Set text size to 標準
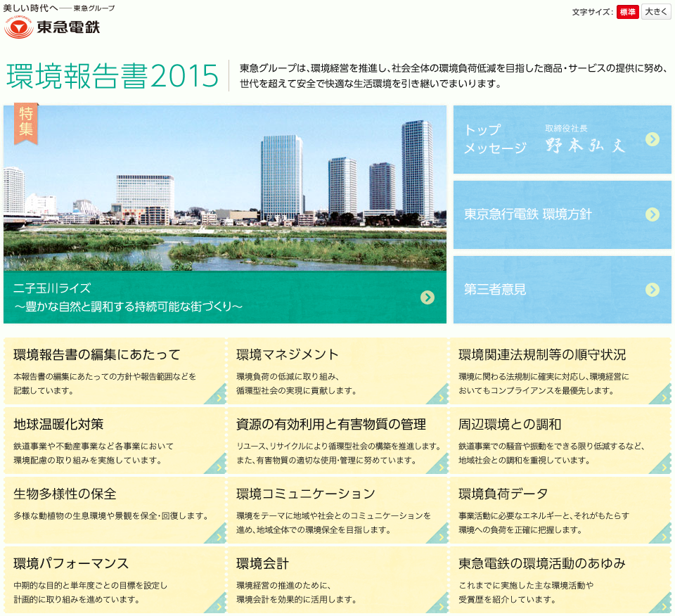The height and width of the screenshot is (616, 675). (627, 12)
